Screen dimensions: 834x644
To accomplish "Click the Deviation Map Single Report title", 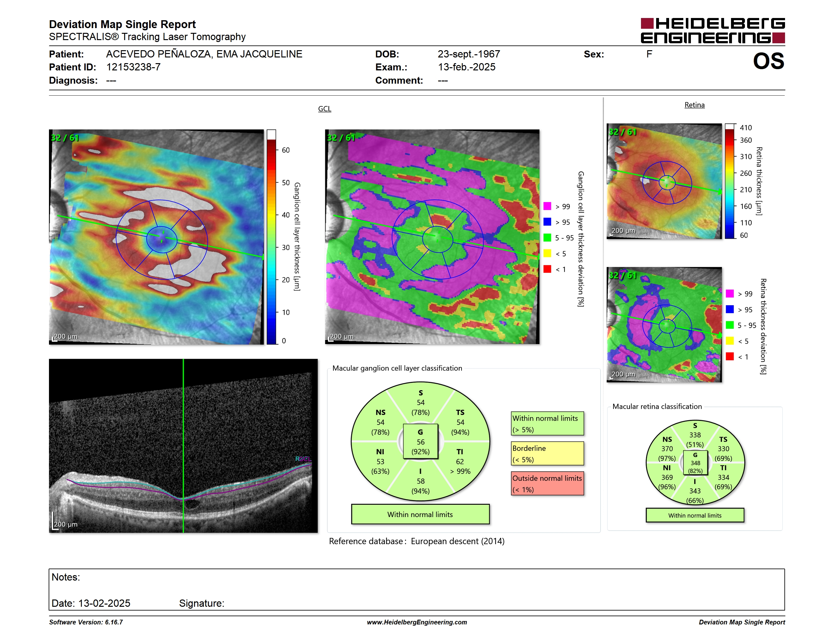I will (122, 24).
